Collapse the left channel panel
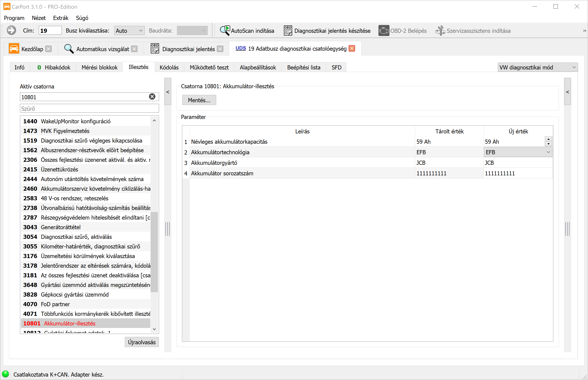Image resolution: width=588 pixels, height=380 pixels. click(x=168, y=92)
